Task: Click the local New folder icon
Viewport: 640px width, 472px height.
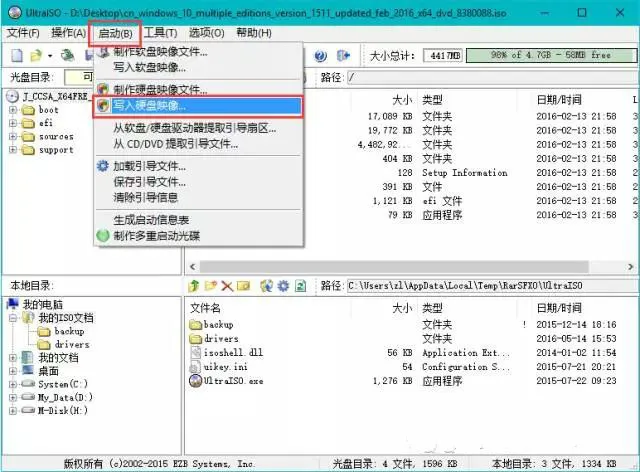Action: (211, 286)
